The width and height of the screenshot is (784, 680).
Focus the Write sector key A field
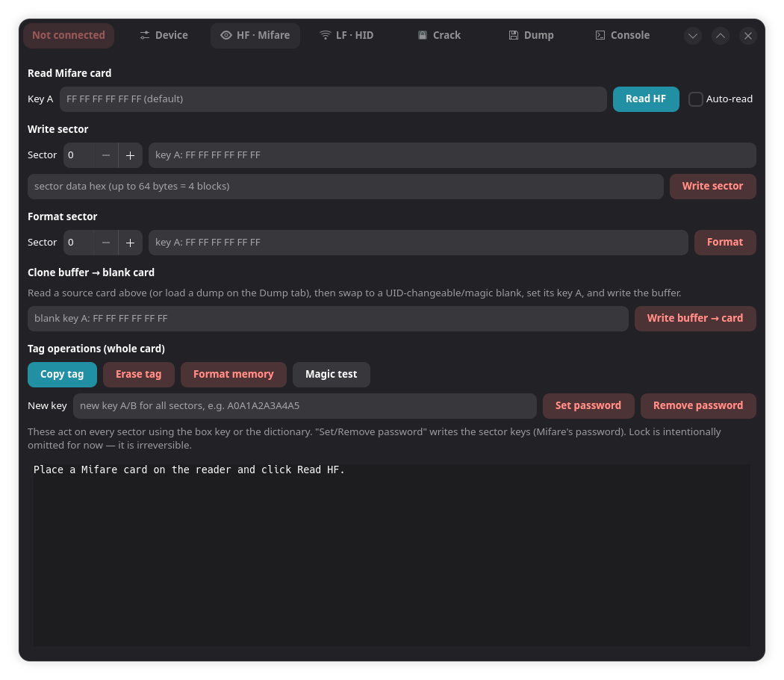(452, 155)
